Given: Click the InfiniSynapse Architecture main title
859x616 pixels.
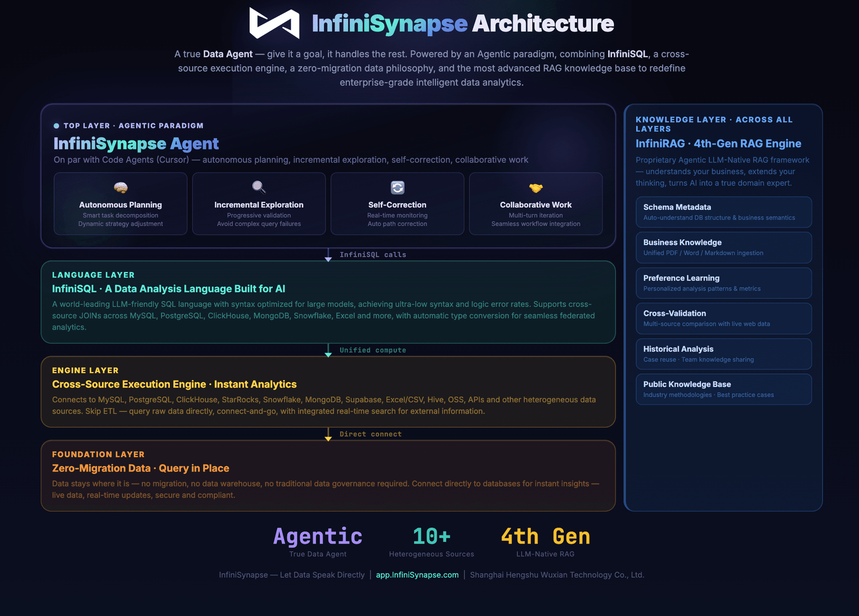Looking at the screenshot, I should [x=463, y=23].
